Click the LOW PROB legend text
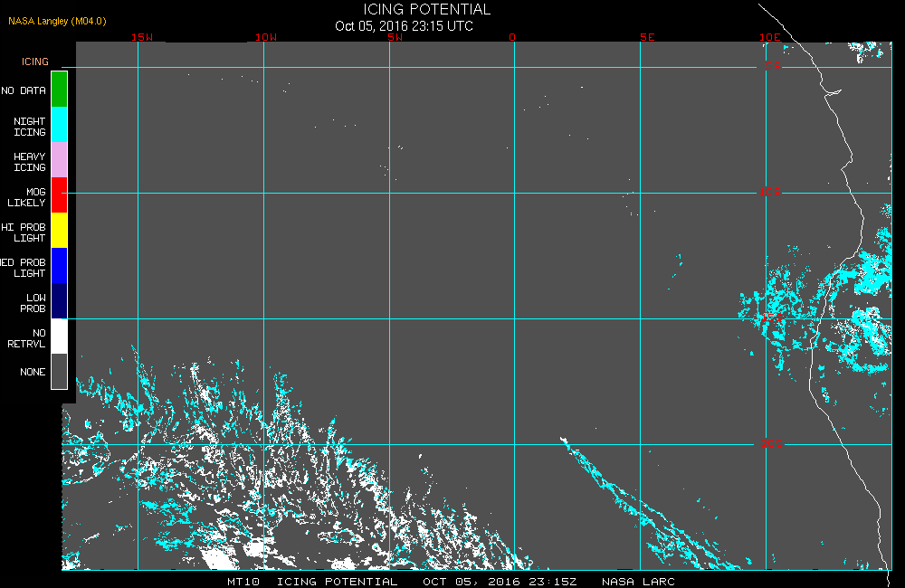Image resolution: width=905 pixels, height=588 pixels. click(33, 303)
